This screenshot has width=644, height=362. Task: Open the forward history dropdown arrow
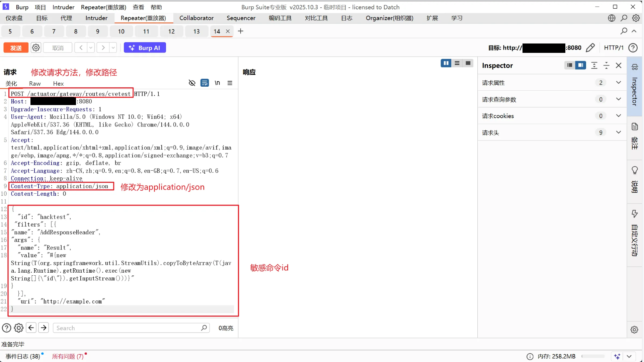click(113, 48)
